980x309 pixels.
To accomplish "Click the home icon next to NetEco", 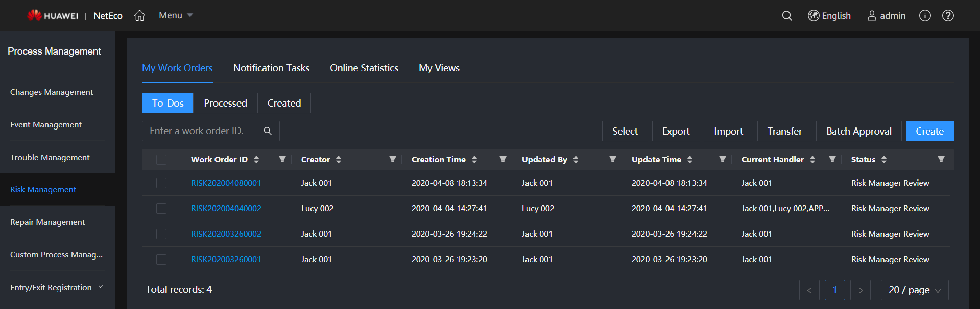I will click(x=139, y=16).
